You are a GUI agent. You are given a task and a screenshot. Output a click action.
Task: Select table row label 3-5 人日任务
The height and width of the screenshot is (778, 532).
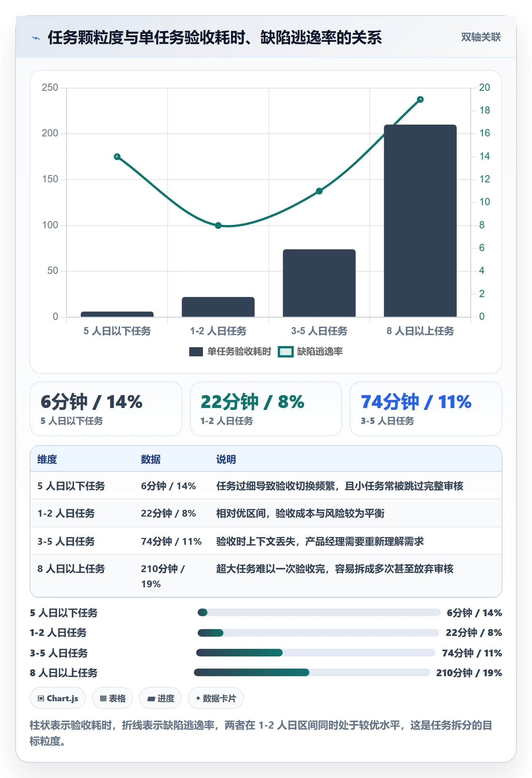[x=66, y=541]
